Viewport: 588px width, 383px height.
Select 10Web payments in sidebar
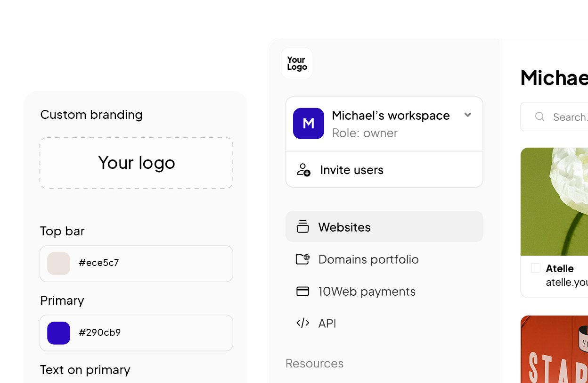click(x=367, y=291)
